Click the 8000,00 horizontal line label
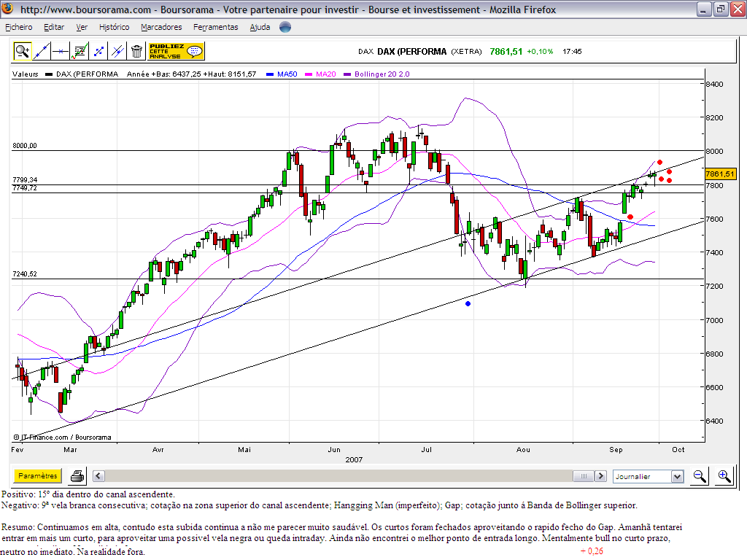 tap(25, 146)
